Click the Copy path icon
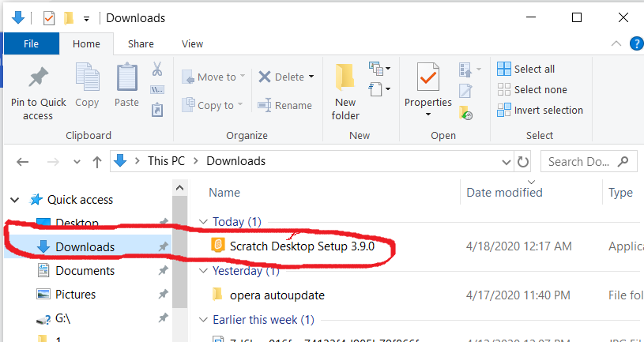Image resolution: width=644 pixels, height=342 pixels. coord(157,90)
